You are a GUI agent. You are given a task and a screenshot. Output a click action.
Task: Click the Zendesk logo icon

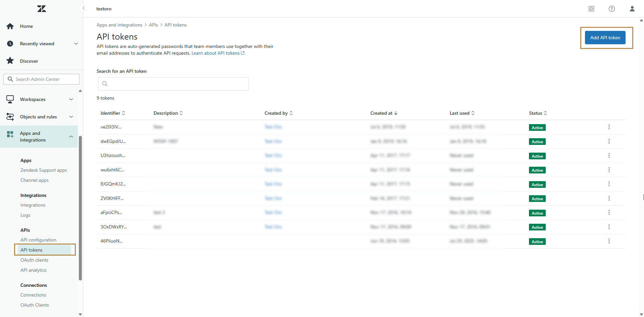point(42,9)
